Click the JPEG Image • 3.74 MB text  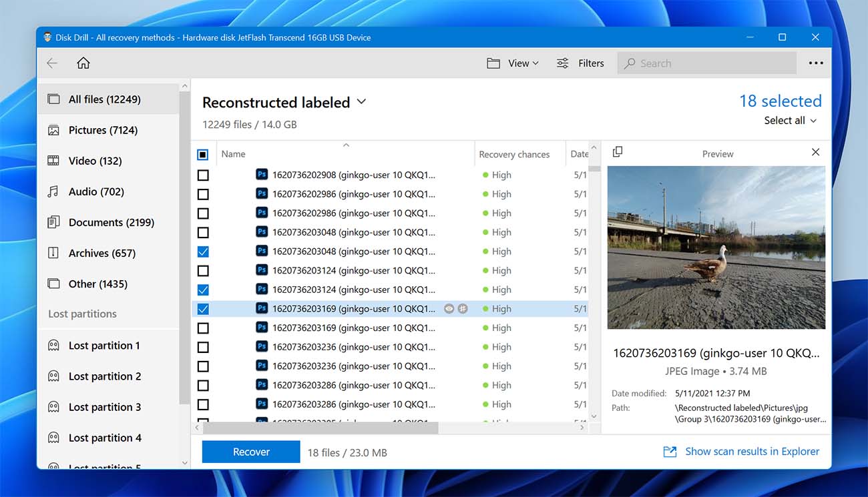tap(716, 371)
